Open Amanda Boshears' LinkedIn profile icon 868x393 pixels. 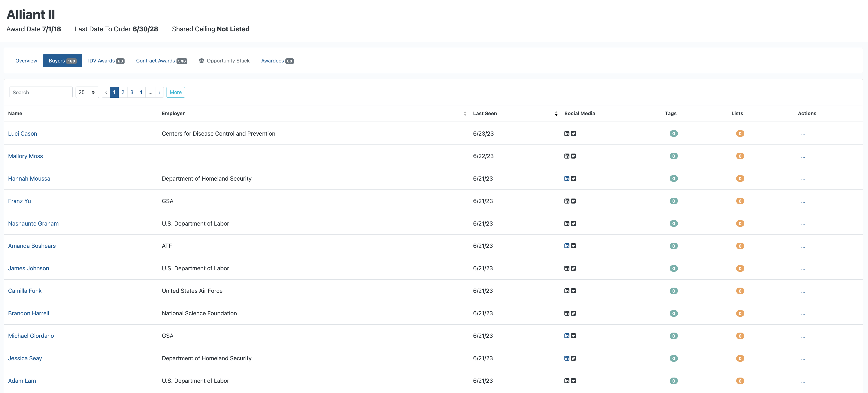point(566,246)
